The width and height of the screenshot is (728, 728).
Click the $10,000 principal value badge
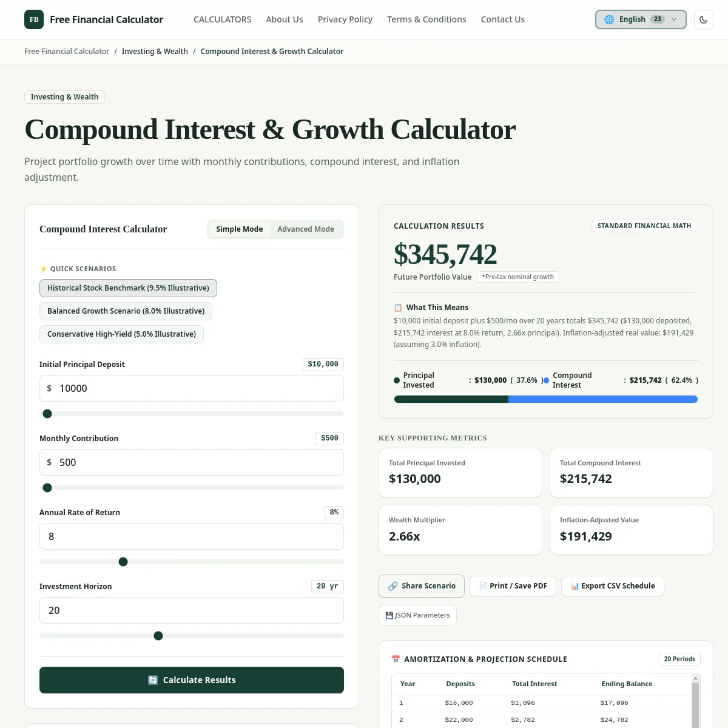323,365
